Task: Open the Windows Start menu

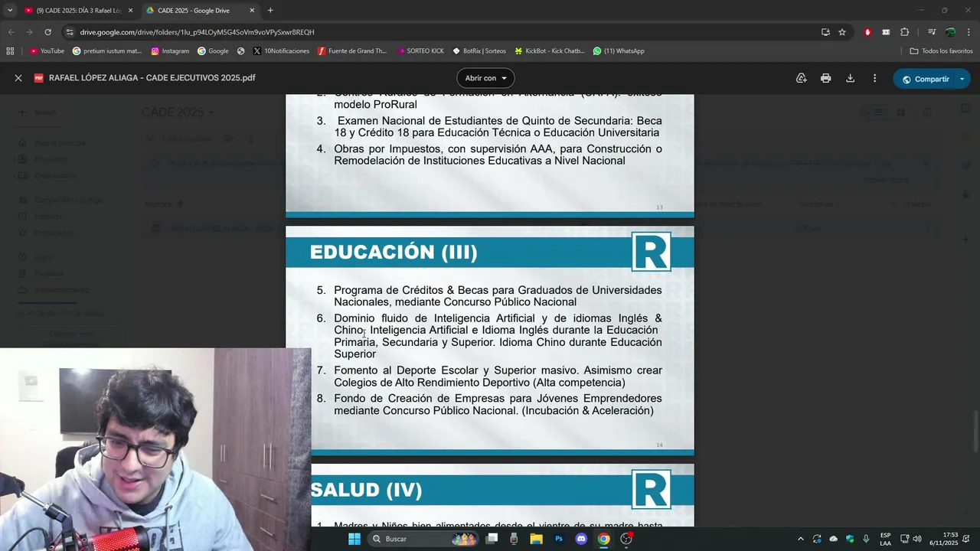Action: [x=354, y=539]
